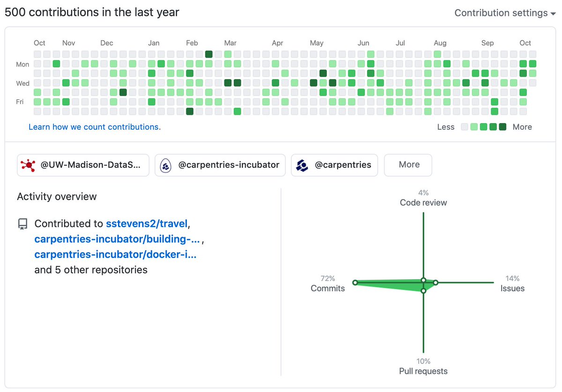
Task: Open the carpentries-incubator/building-... repository link
Action: pyautogui.click(x=117, y=239)
